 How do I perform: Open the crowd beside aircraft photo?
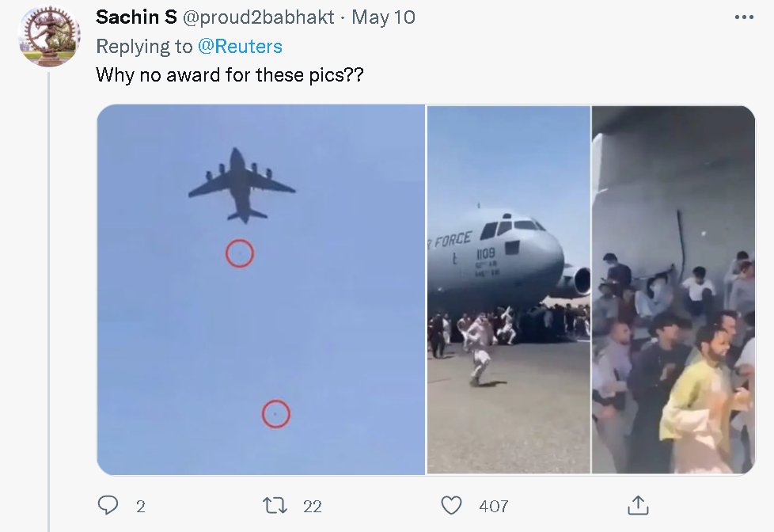(x=673, y=290)
